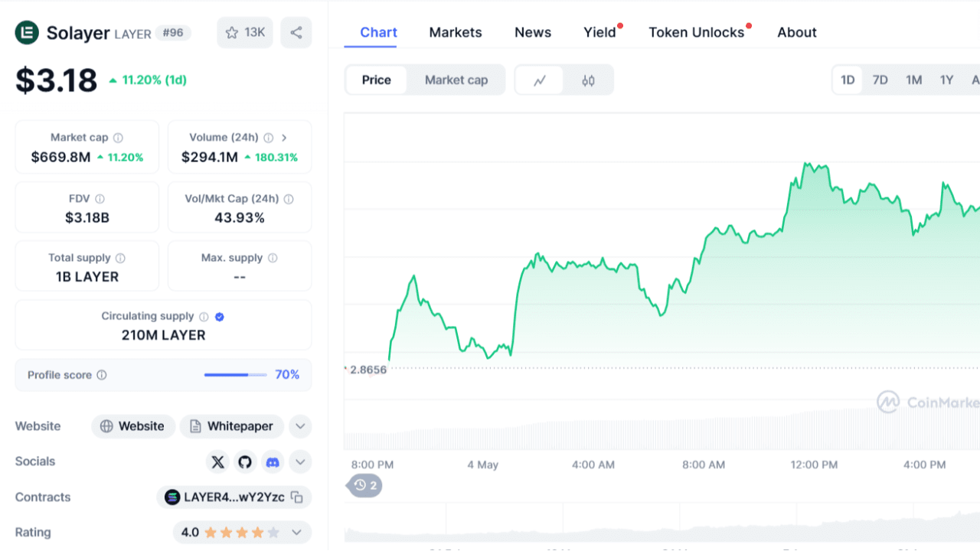Click the Profile score info icon
The image size is (980, 551).
pyautogui.click(x=102, y=375)
